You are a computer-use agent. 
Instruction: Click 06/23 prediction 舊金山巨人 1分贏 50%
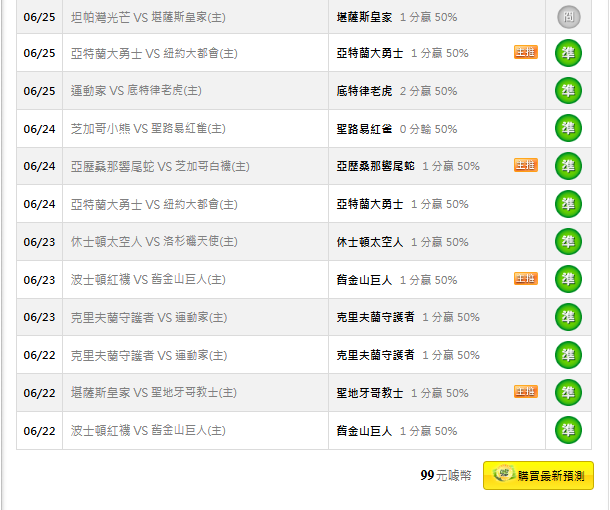pyautogui.click(x=397, y=280)
